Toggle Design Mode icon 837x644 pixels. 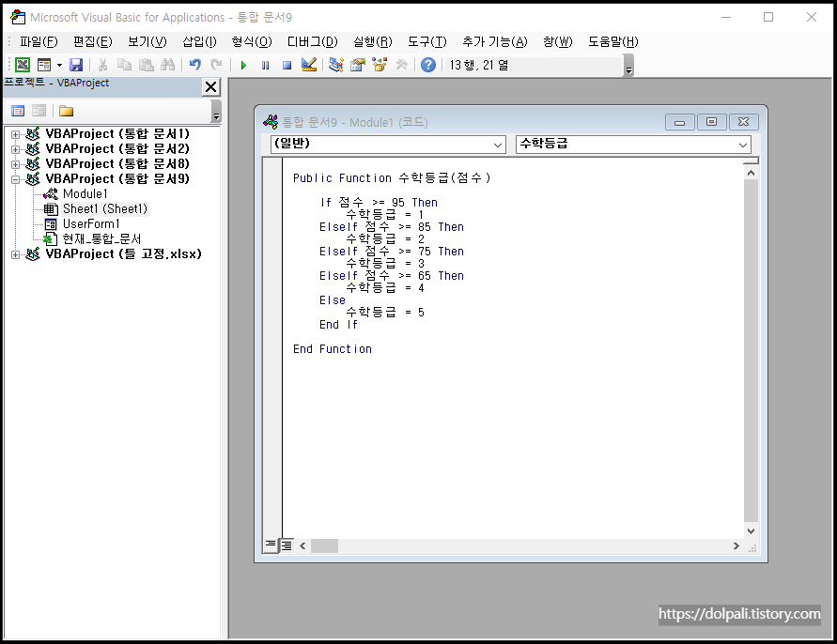pyautogui.click(x=308, y=65)
